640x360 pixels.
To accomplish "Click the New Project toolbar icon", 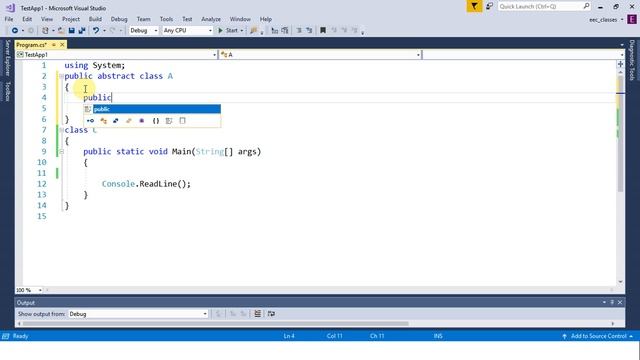I will pos(45,31).
